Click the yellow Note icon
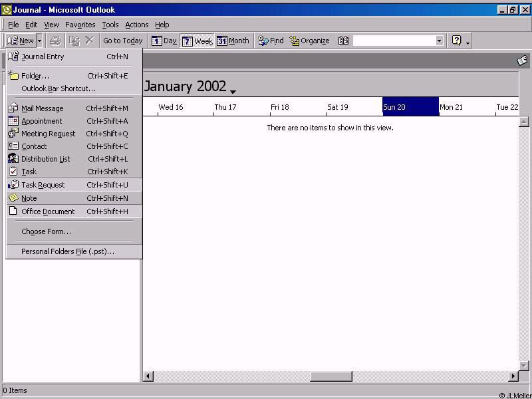Viewport: 532px width, 399px height. click(13, 198)
